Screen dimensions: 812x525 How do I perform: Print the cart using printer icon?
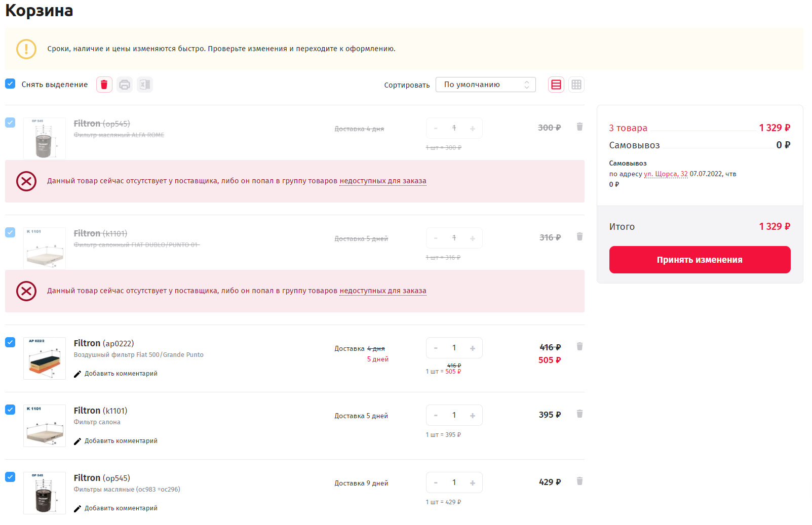(125, 85)
